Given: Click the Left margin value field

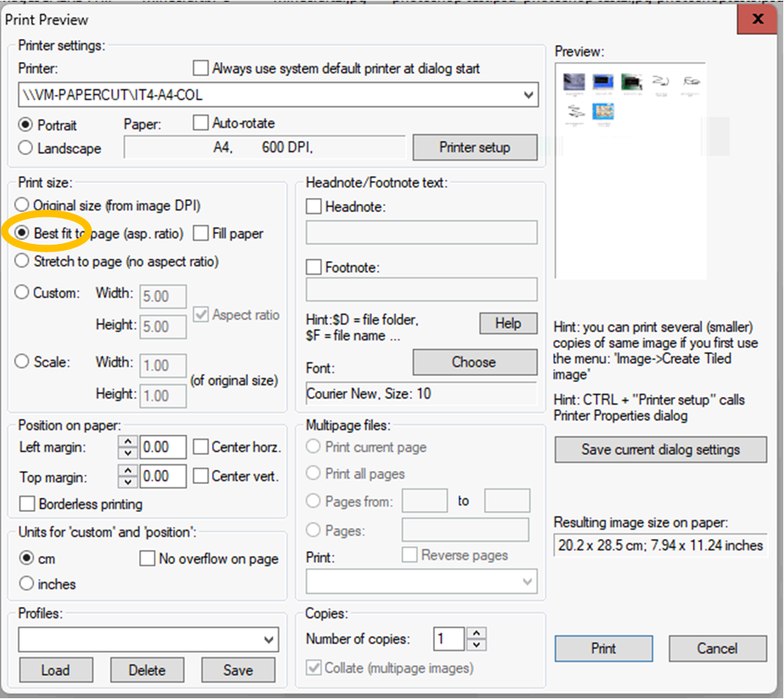Looking at the screenshot, I should (163, 447).
